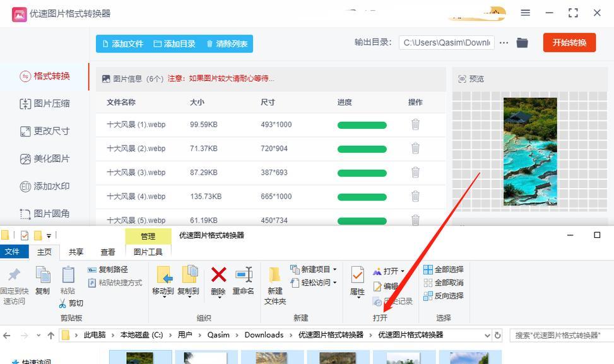Click 编辑 edit in the open group
614x364 pixels.
point(386,286)
